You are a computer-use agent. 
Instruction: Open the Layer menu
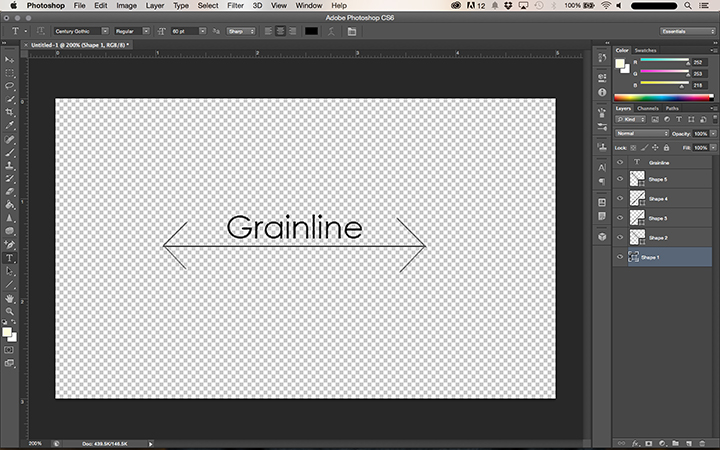tap(155, 6)
